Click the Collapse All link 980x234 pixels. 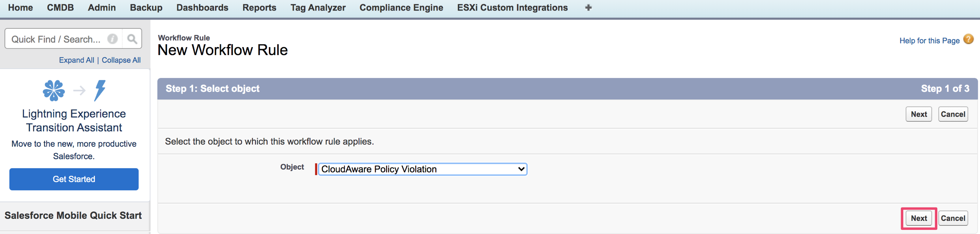pos(121,60)
